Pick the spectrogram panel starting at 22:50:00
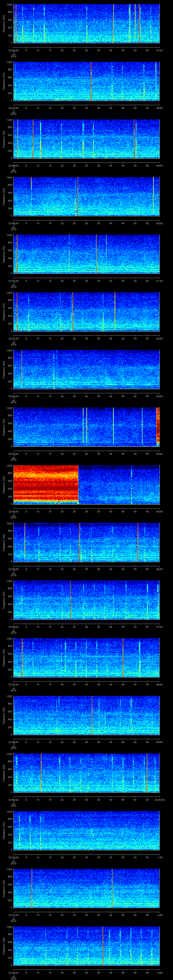Image resolution: width=173 pixels, height=980 pixels. coord(87,254)
